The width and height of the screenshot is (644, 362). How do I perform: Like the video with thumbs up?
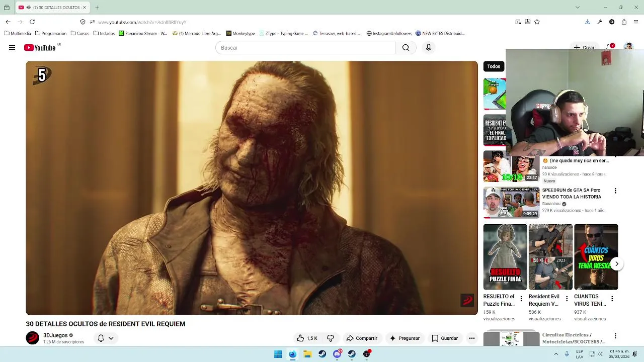point(307,338)
